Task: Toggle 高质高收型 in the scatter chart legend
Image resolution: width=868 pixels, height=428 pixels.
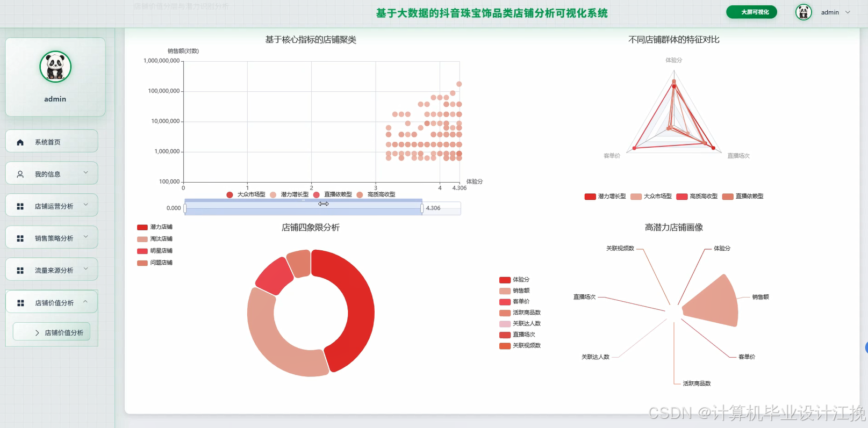Action: [376, 194]
